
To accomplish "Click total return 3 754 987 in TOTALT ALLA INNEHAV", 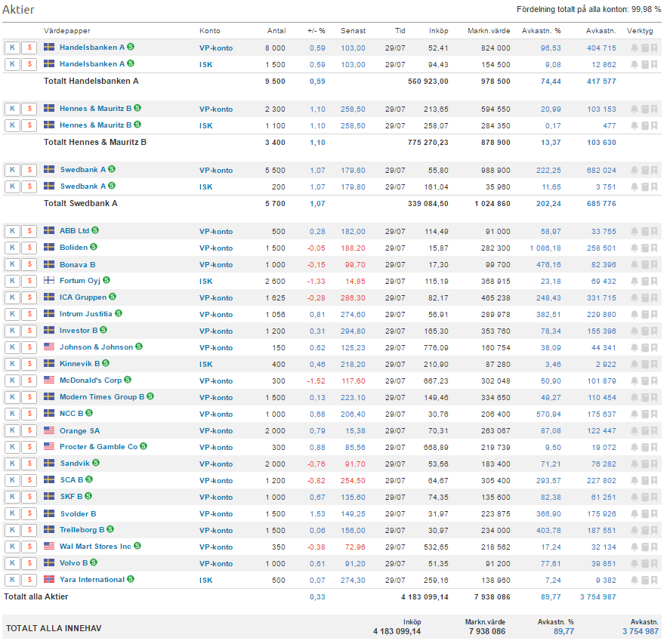I will click(641, 631).
